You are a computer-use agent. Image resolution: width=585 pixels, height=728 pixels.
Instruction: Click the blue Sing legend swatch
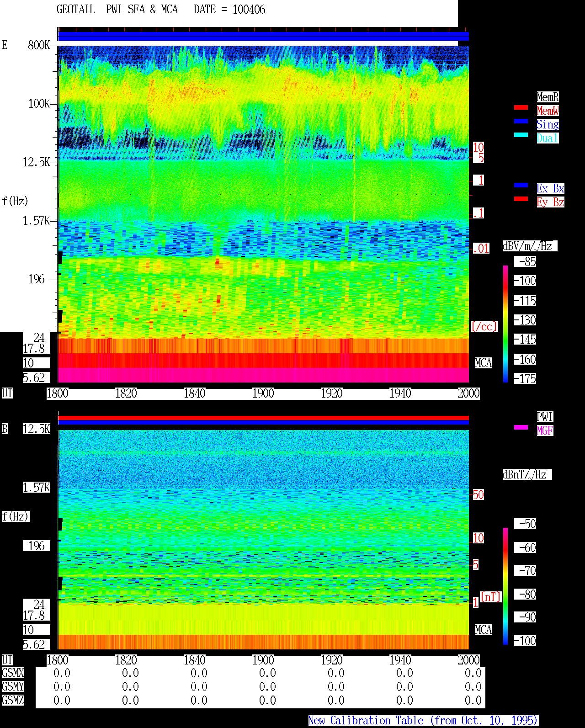pyautogui.click(x=521, y=121)
